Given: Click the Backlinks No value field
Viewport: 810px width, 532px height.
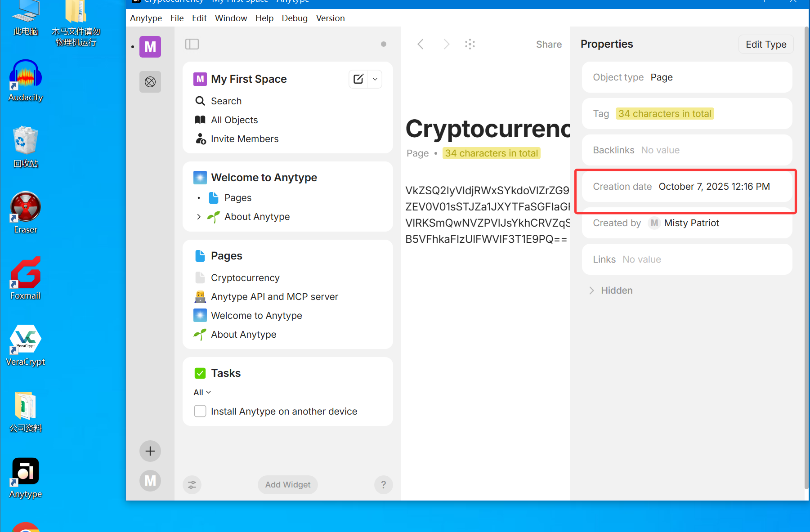Looking at the screenshot, I should 687,150.
